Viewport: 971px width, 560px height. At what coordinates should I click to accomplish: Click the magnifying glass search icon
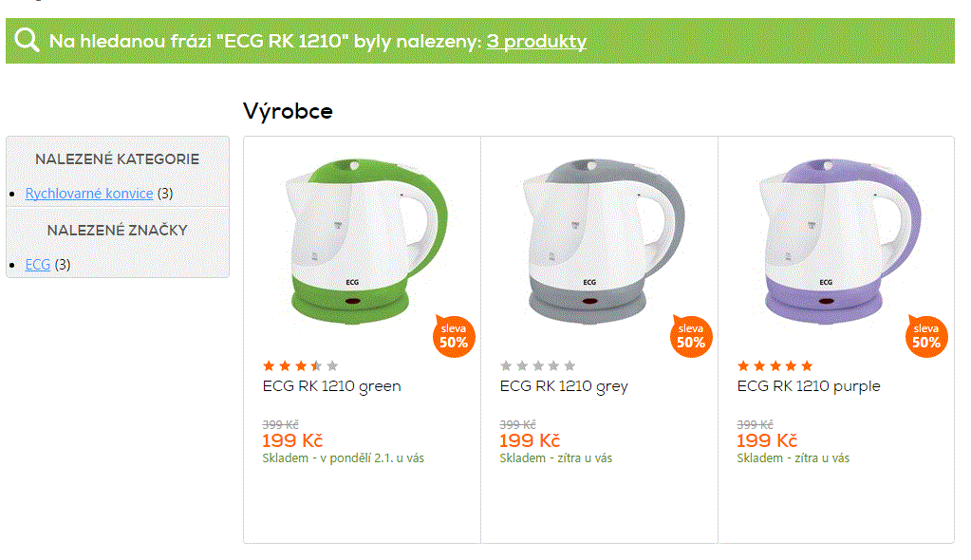click(28, 41)
